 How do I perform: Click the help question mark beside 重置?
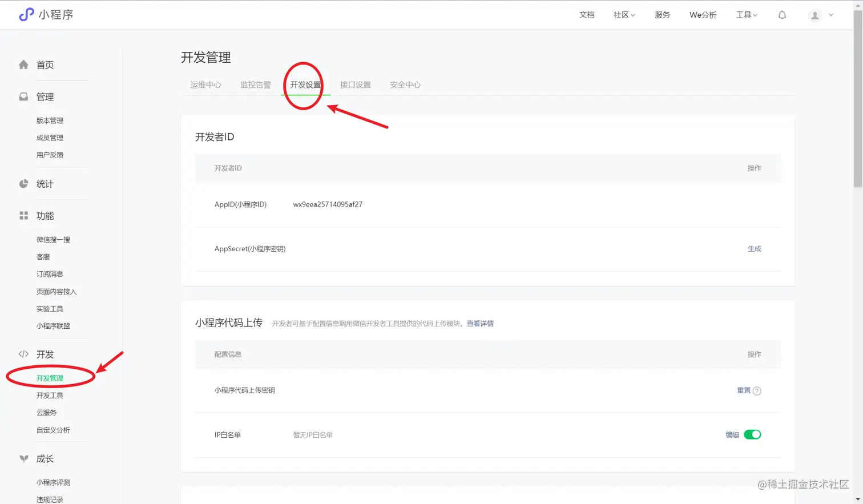(757, 391)
